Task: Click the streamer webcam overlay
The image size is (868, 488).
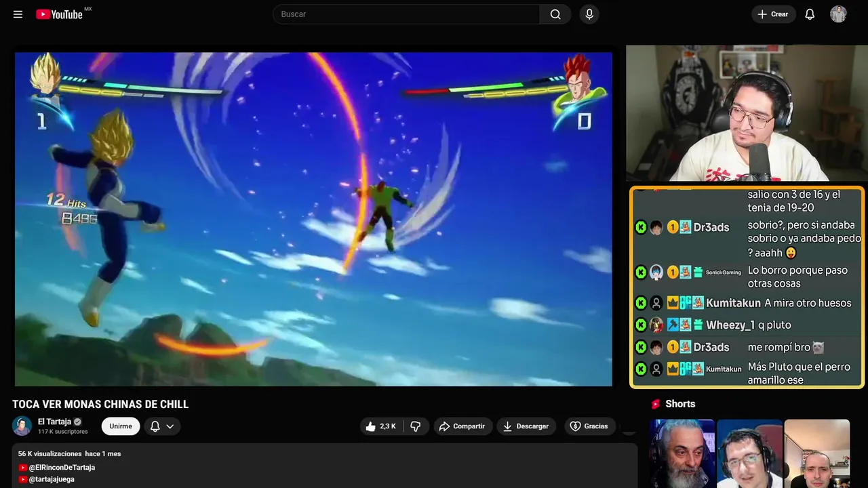Action: pyautogui.click(x=745, y=113)
